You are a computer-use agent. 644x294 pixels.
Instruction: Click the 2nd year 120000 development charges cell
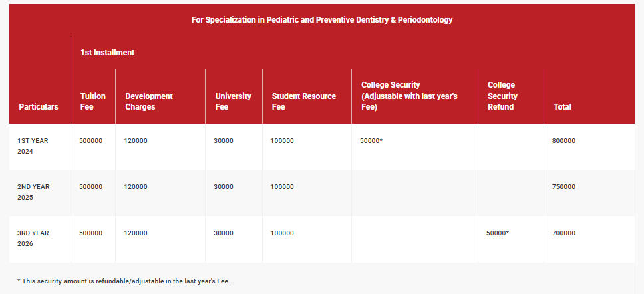point(136,187)
